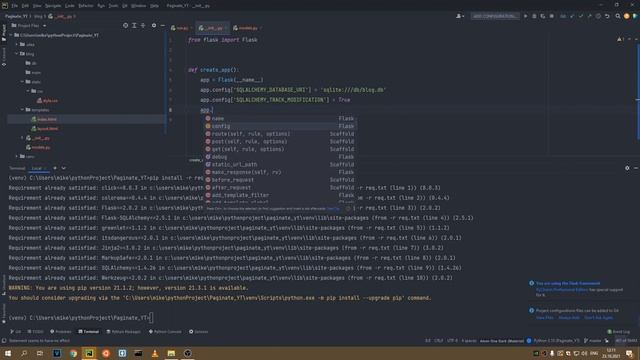Open Commit tool window stripe button
This screenshot has width=640, height=360.
(4, 57)
